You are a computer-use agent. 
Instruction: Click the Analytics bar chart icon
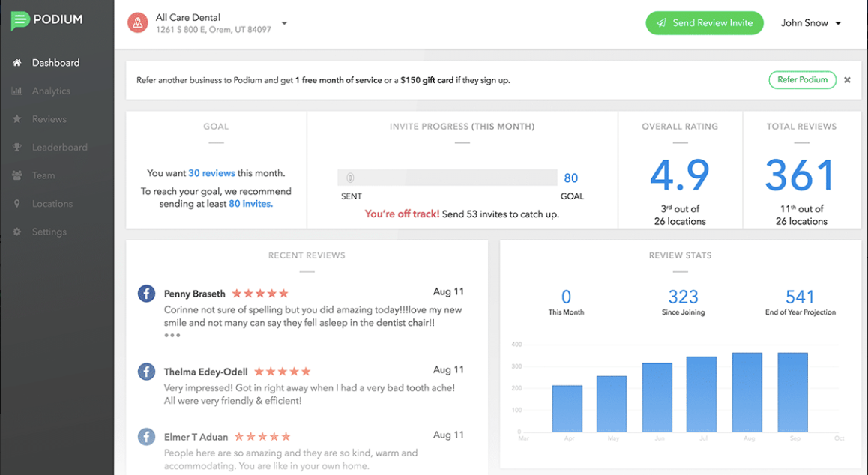(17, 91)
